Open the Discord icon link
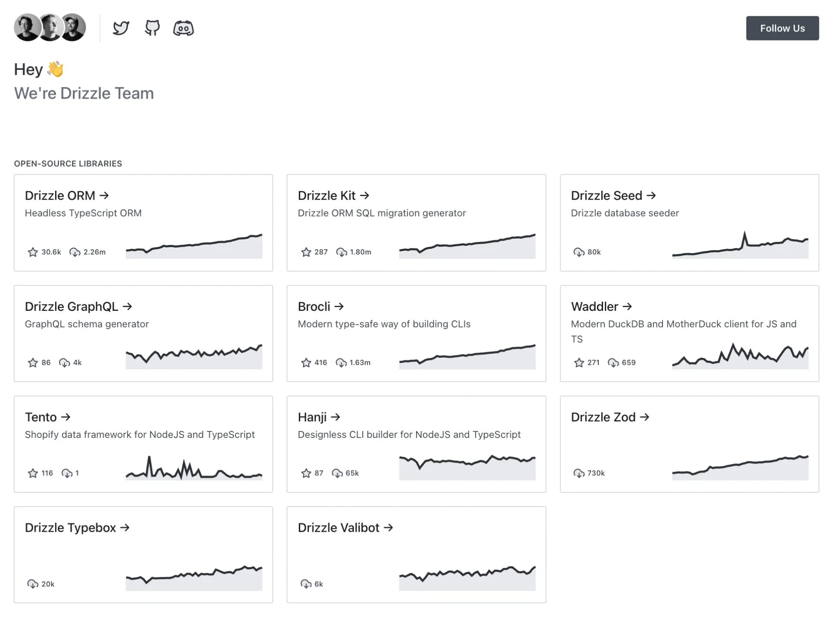This screenshot has height=620, width=840. click(x=184, y=28)
